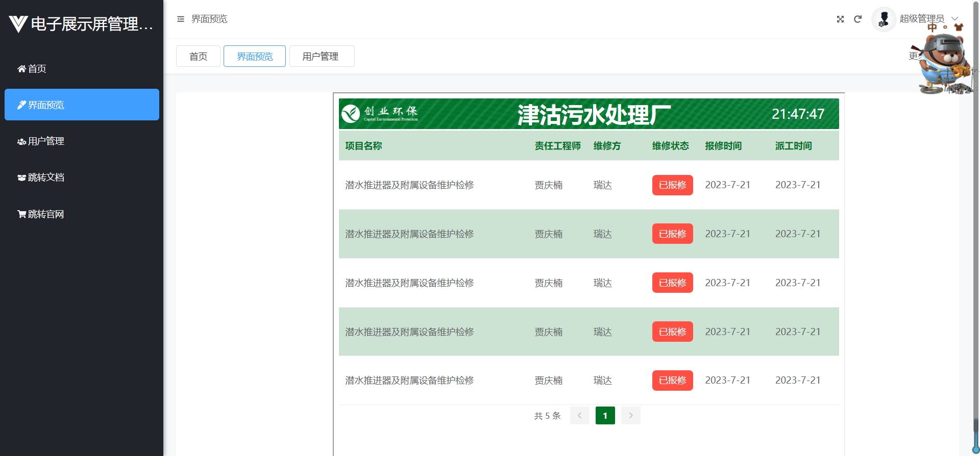Select the 界面预览 tab
The width and height of the screenshot is (980, 456).
point(254,56)
